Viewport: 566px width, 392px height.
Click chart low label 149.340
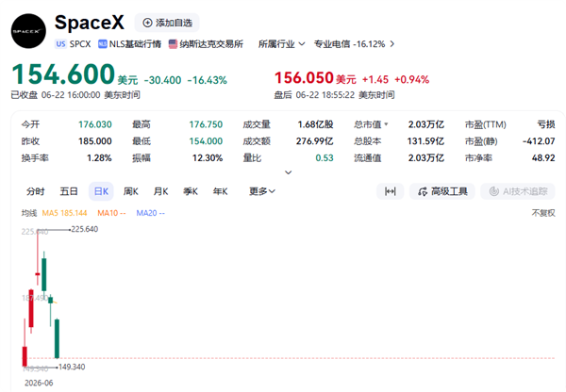tap(72, 367)
